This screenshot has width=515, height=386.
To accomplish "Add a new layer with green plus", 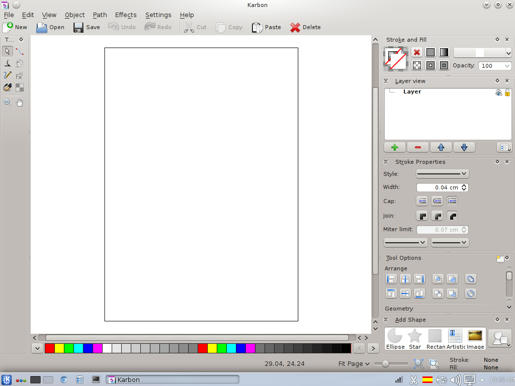I will click(395, 147).
